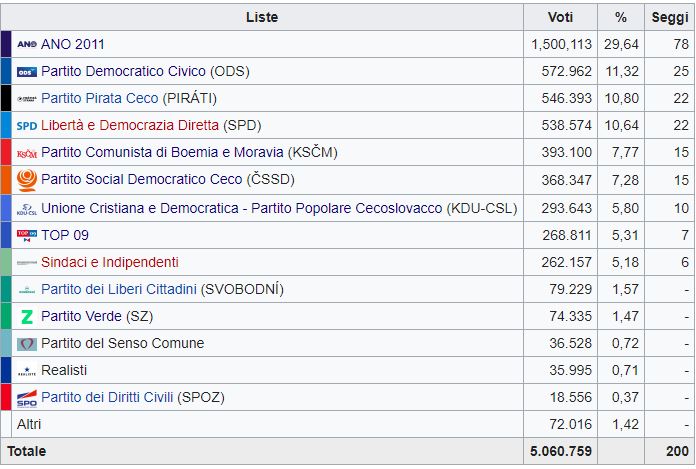Viewport: 696px width, 469px height.
Task: Click the Voti column header
Action: tap(561, 17)
